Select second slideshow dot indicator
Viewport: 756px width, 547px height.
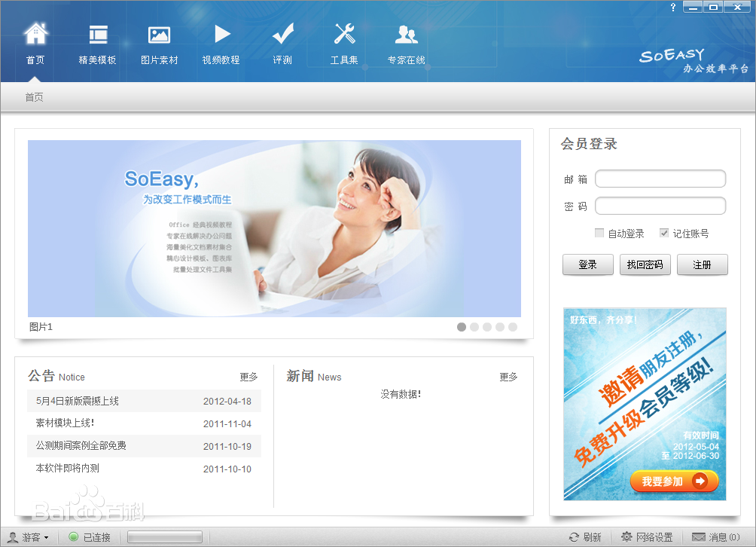tap(474, 327)
